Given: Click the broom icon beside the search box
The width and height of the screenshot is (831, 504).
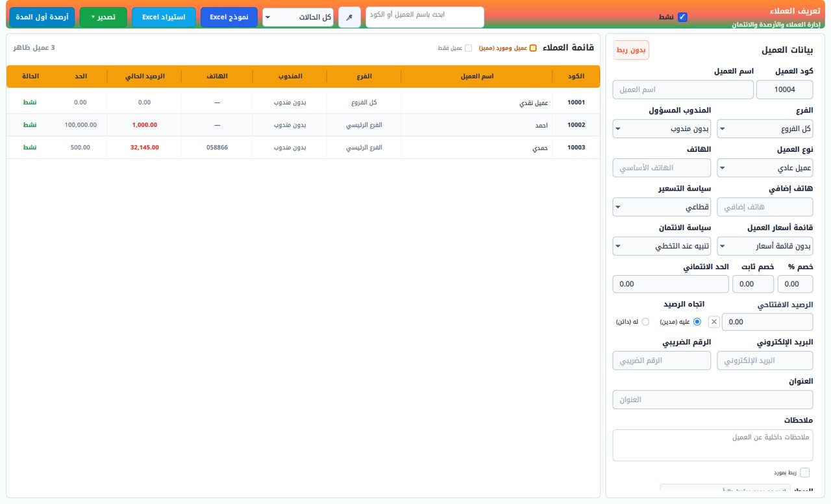Looking at the screenshot, I should pyautogui.click(x=349, y=17).
